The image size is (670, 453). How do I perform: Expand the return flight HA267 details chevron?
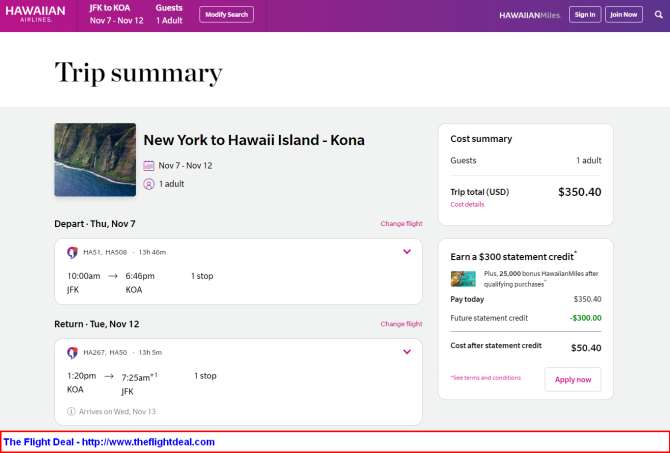tap(407, 352)
